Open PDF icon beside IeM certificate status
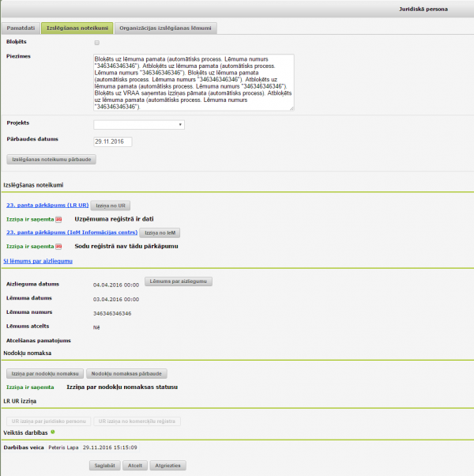The height and width of the screenshot is (476, 474). pyautogui.click(x=58, y=246)
